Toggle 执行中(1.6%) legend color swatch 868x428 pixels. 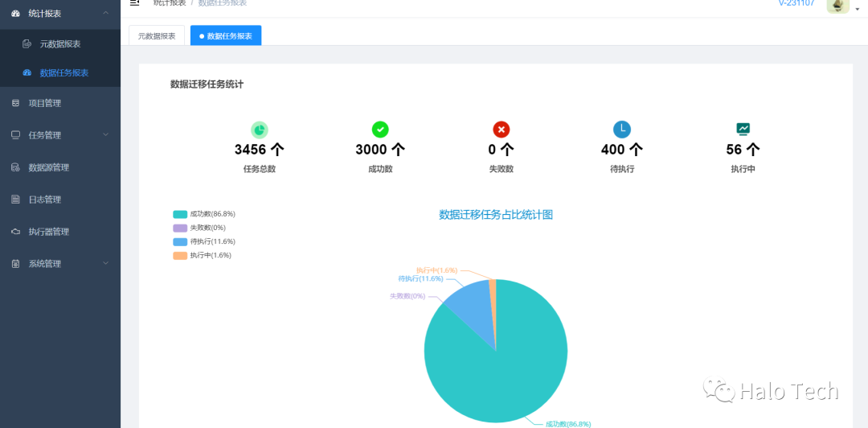point(180,256)
